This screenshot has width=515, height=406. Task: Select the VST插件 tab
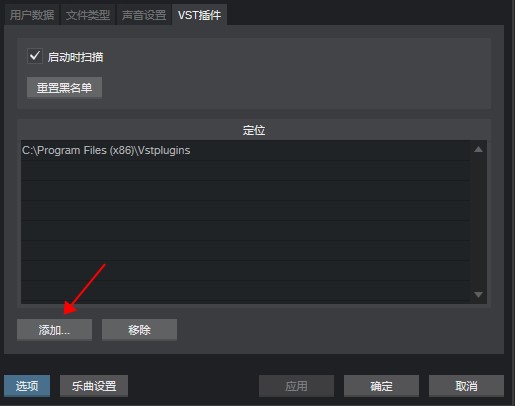click(199, 15)
